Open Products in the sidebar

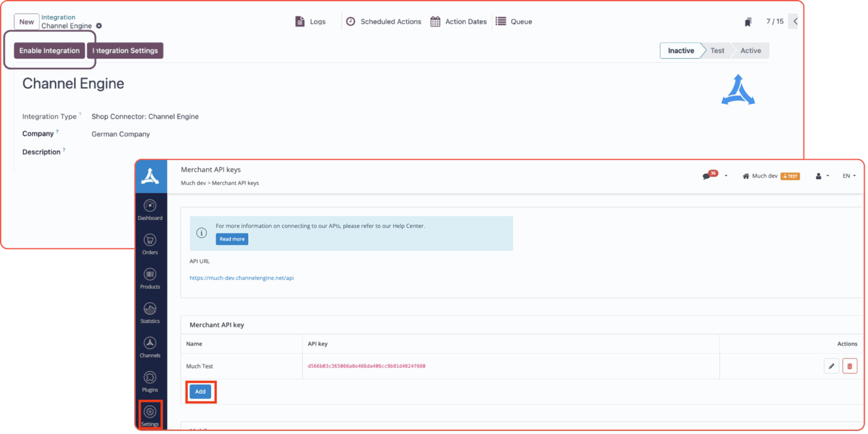pos(150,279)
